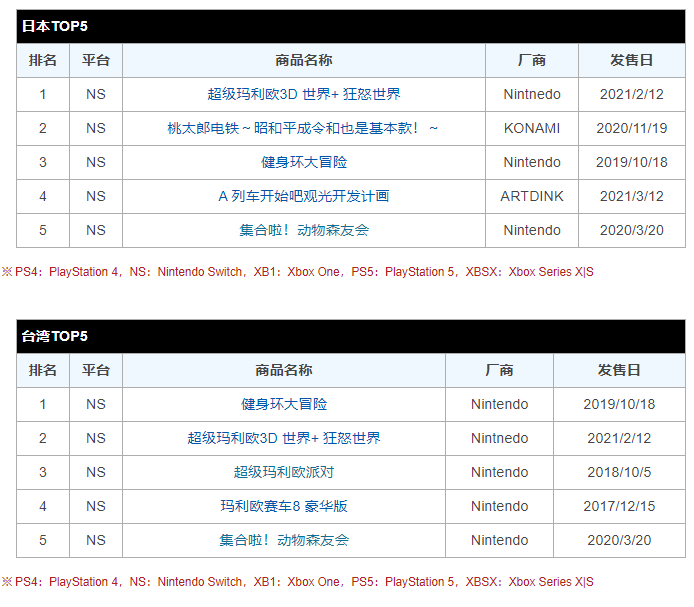
Task: Click the 日本TOP5 table title
Action: (54, 26)
